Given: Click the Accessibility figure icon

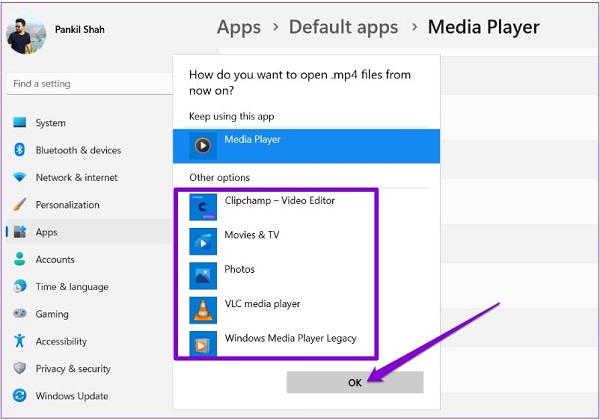Looking at the screenshot, I should (20, 340).
